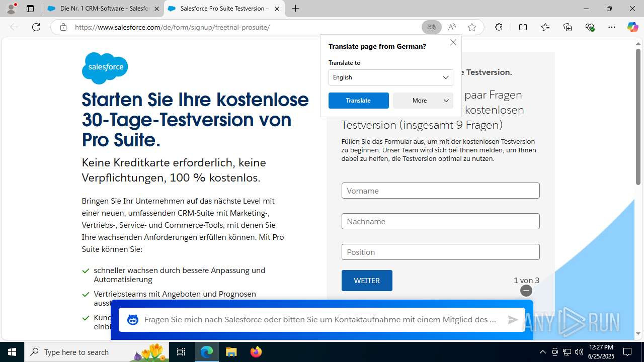
Task: Expand the More options arrow
Action: click(446, 101)
